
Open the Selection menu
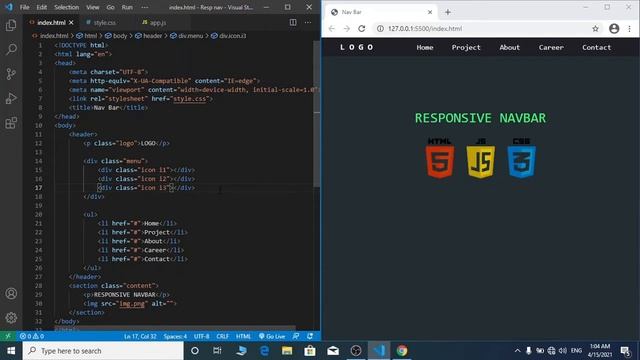[67, 7]
